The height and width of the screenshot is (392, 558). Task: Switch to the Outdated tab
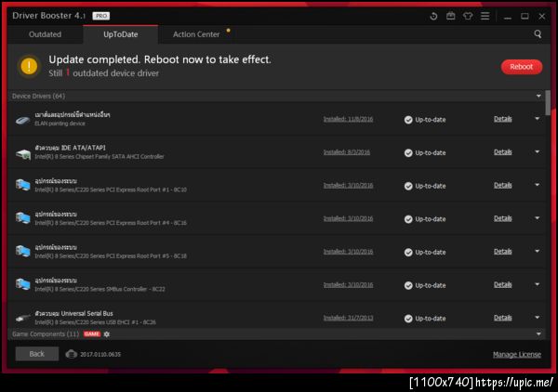click(x=46, y=34)
